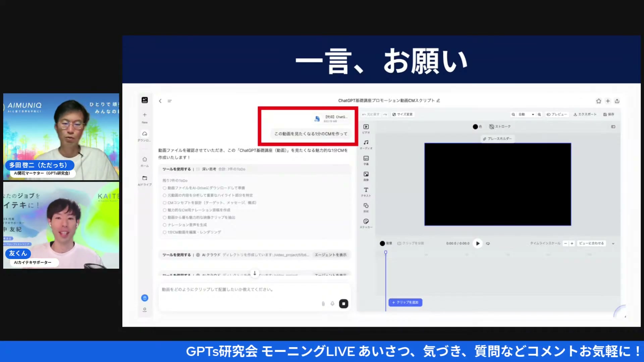Image resolution: width=644 pixels, height=362 pixels.
Task: Open the auto zoom level dropdown
Action: click(x=526, y=114)
